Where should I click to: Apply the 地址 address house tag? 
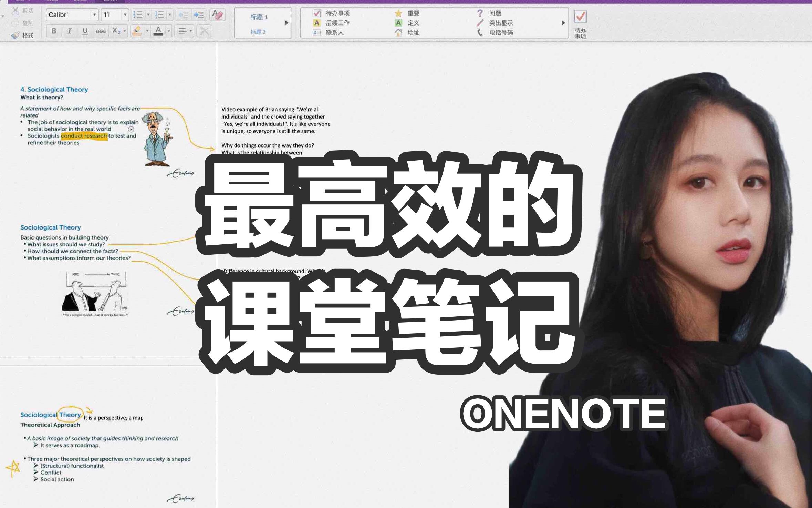click(407, 33)
